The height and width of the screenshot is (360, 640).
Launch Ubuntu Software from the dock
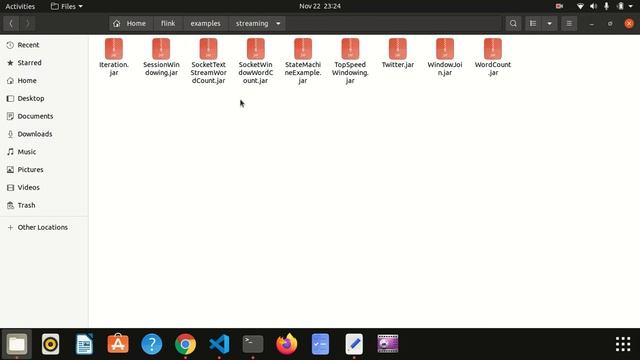[x=118, y=344]
